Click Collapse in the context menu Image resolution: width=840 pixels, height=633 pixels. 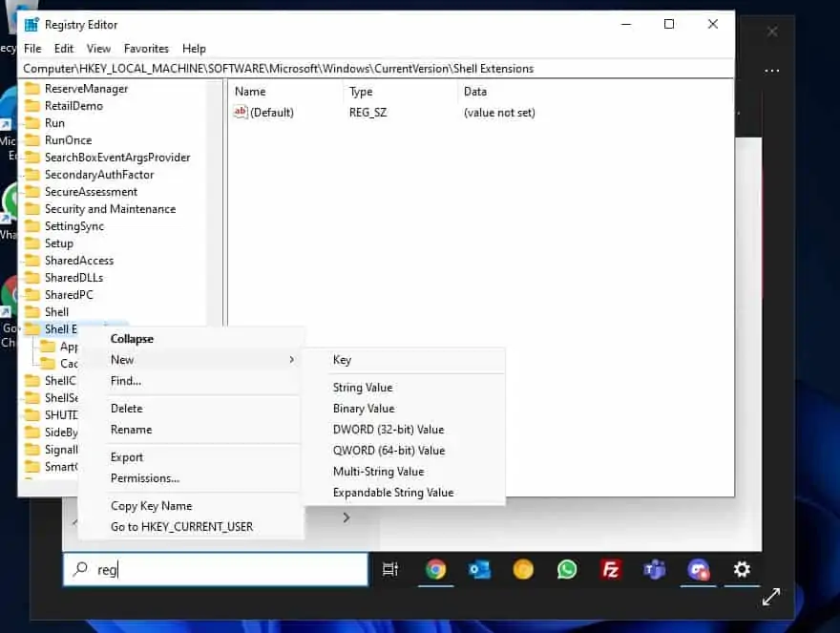132,339
